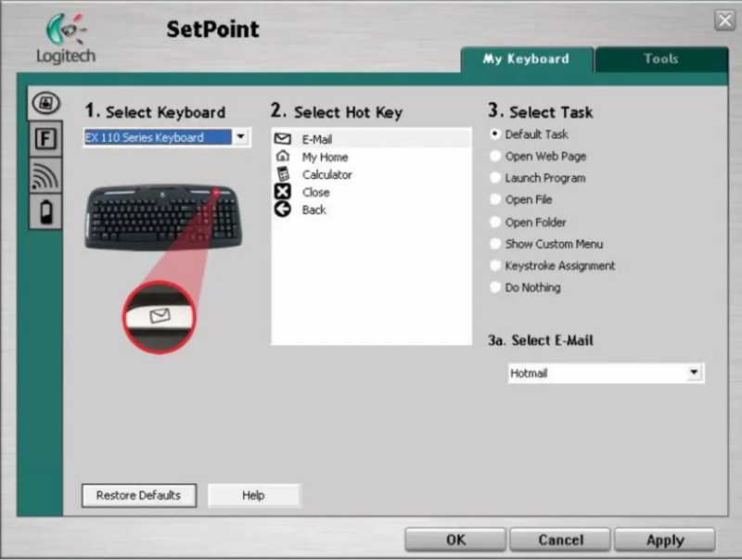Select the Launch Program option
Image resolution: width=742 pixels, height=560 pixels.
[x=538, y=178]
